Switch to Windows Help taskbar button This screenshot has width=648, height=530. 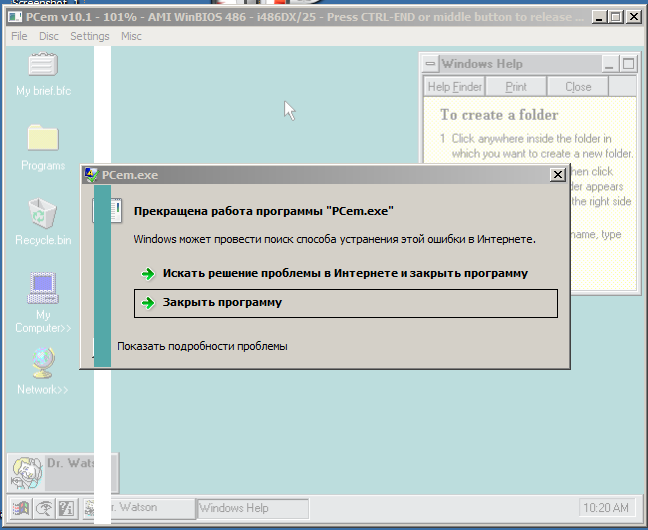point(253,508)
